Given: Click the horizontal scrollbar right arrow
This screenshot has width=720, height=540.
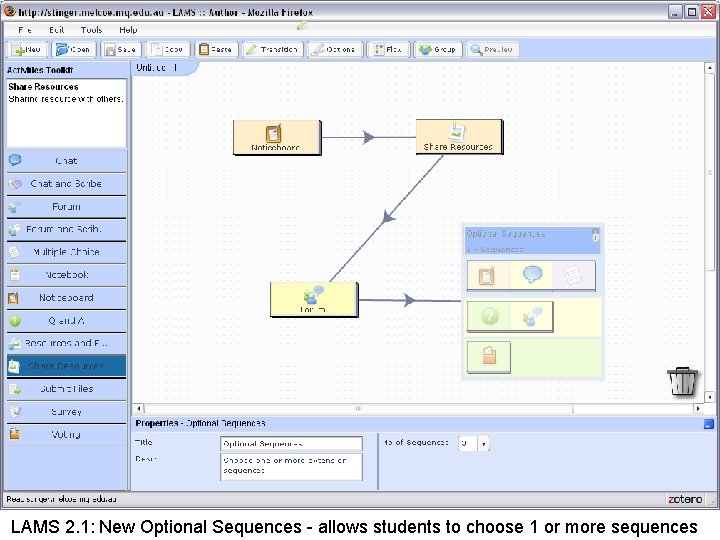Looking at the screenshot, I should (x=698, y=408).
